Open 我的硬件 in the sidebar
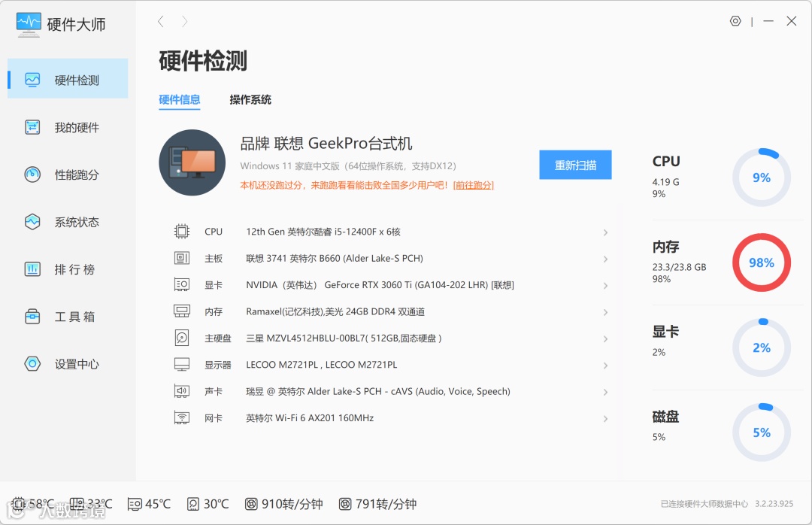 (x=68, y=127)
